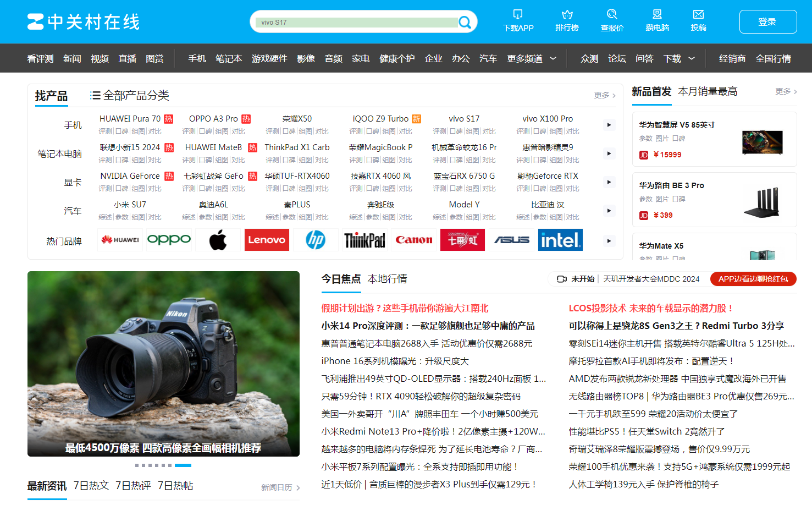This screenshot has height=505, width=812.
Task: Click the Colorful 七彩虹 brand logo
Action: [x=462, y=240]
